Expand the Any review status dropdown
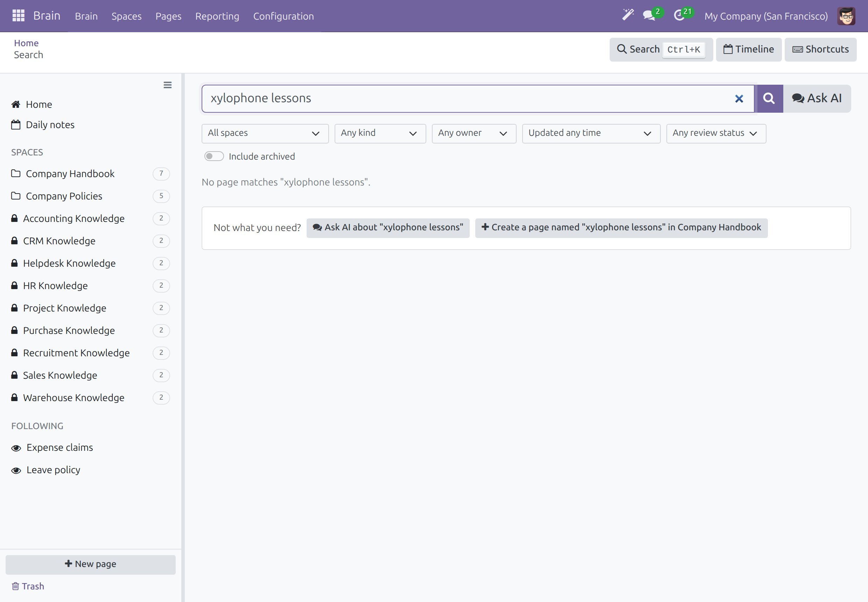Image resolution: width=868 pixels, height=602 pixels. (x=716, y=134)
